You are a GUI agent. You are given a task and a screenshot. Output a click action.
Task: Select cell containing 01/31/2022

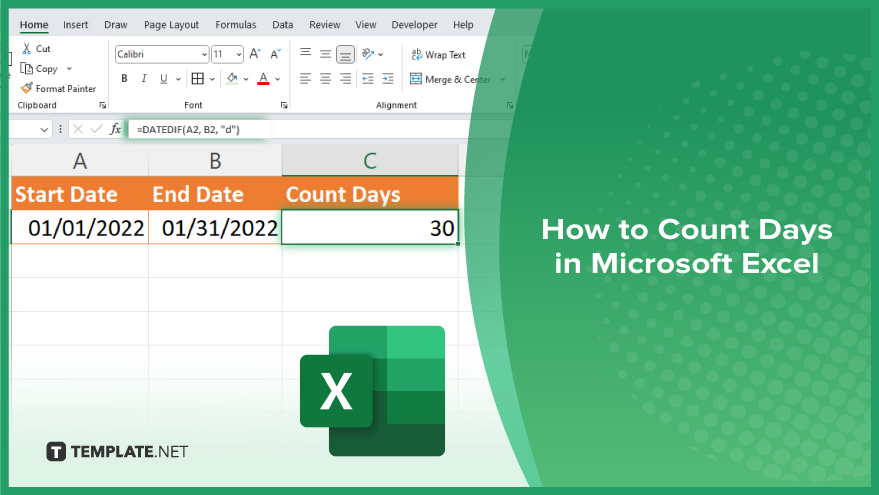tap(215, 228)
